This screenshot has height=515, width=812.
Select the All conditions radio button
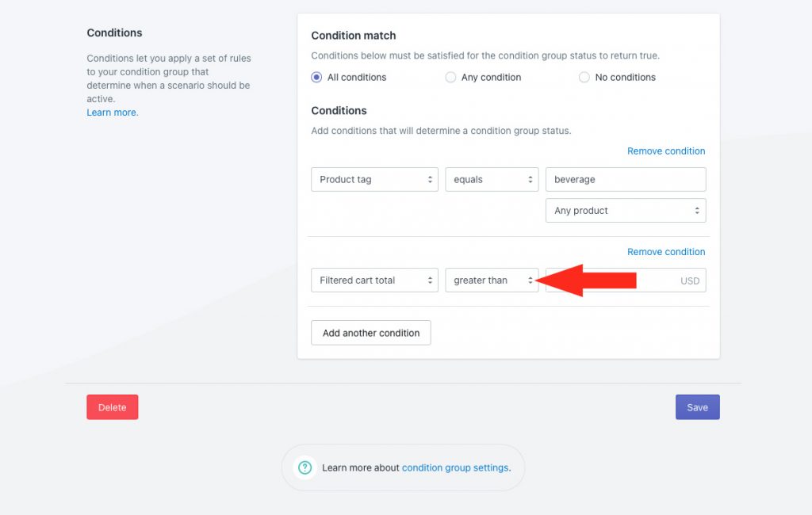(x=316, y=77)
